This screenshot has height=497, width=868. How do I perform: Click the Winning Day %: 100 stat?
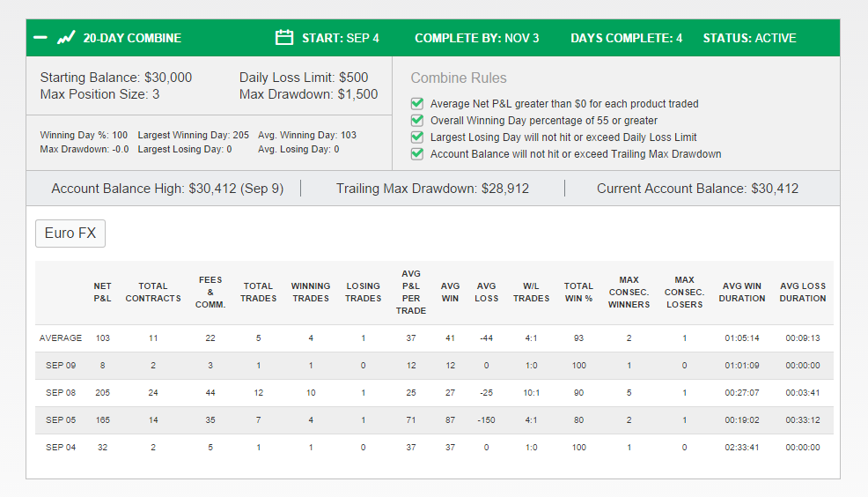coord(84,135)
